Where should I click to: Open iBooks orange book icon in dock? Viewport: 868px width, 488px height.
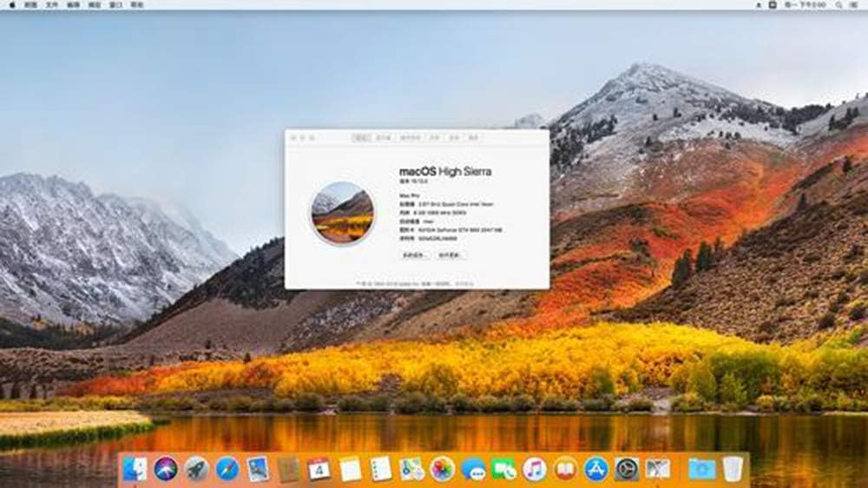coord(565,469)
